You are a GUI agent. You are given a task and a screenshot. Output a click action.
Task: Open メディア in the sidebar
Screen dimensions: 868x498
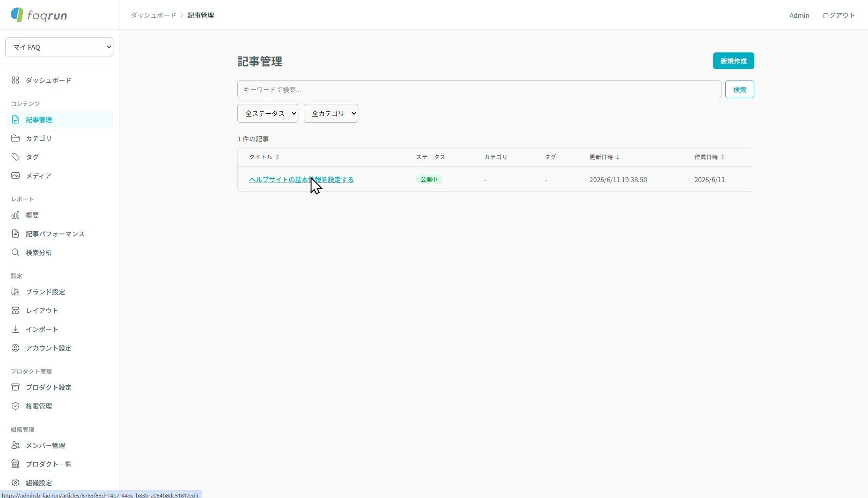59,176
